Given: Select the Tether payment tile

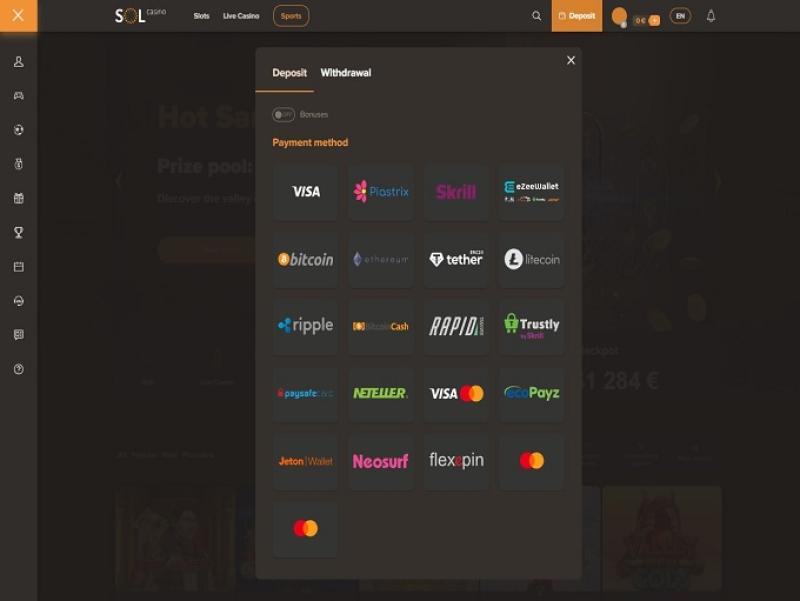Looking at the screenshot, I should (x=456, y=260).
